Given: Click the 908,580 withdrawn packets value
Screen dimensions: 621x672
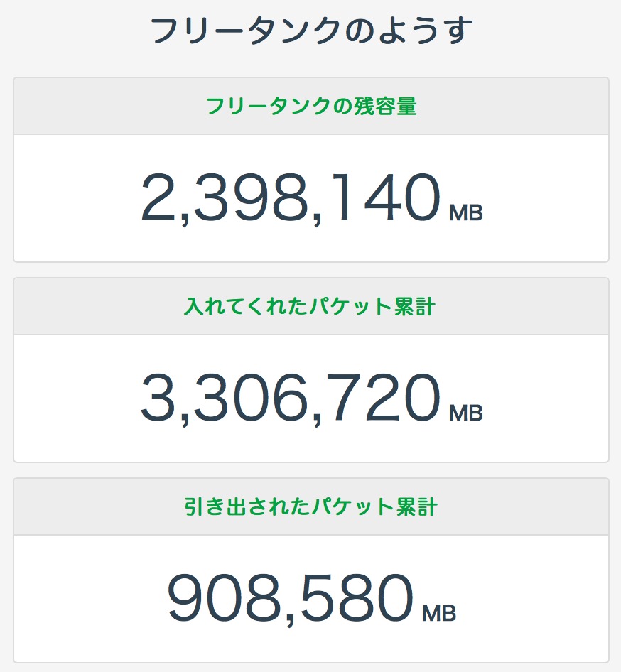Looking at the screenshot, I should click(x=290, y=599).
